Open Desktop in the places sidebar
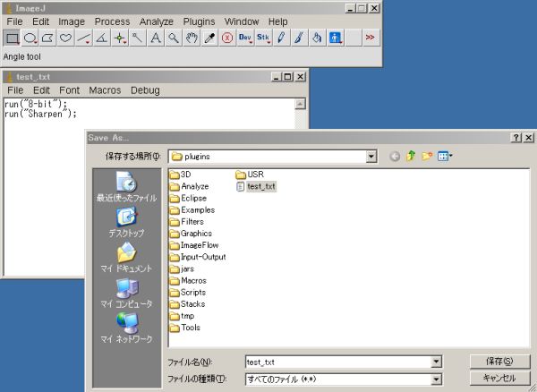 click(126, 223)
